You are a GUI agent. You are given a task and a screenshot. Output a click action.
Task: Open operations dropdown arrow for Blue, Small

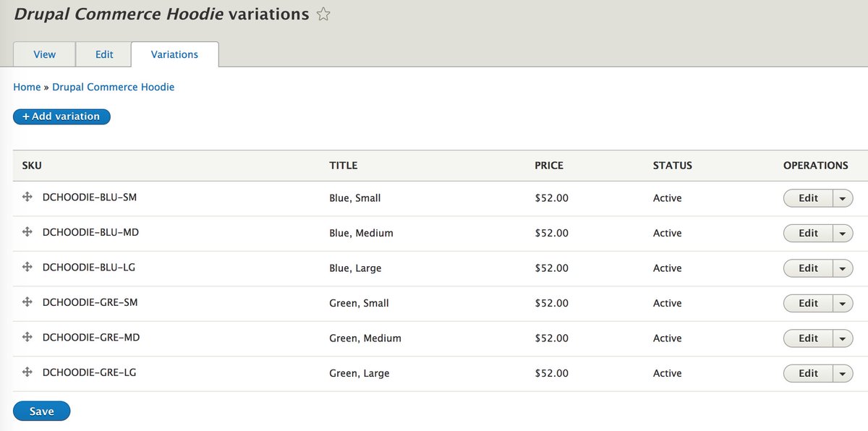point(843,198)
